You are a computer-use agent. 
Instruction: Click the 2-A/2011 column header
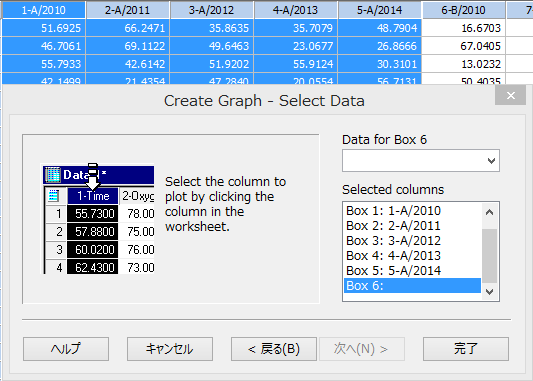pyautogui.click(x=127, y=10)
